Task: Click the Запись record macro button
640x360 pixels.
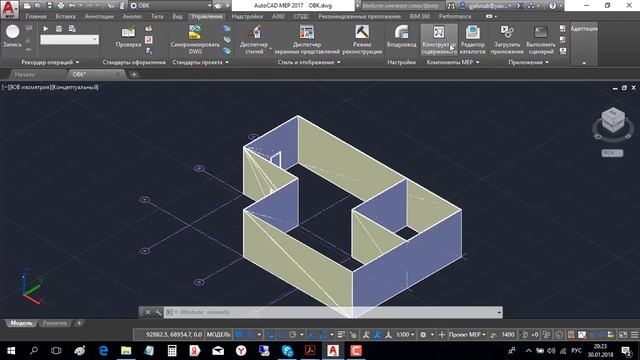Action: pyautogui.click(x=12, y=36)
